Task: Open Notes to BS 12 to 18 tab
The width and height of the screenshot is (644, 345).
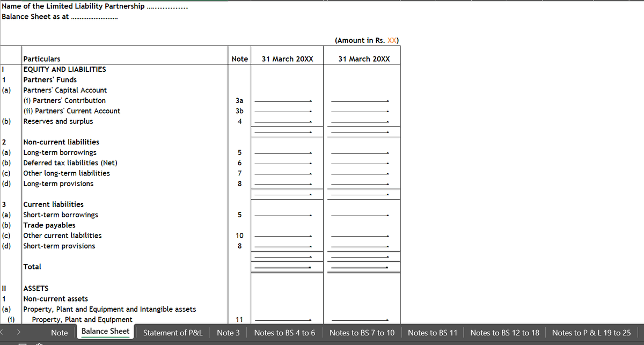Action: click(x=504, y=333)
